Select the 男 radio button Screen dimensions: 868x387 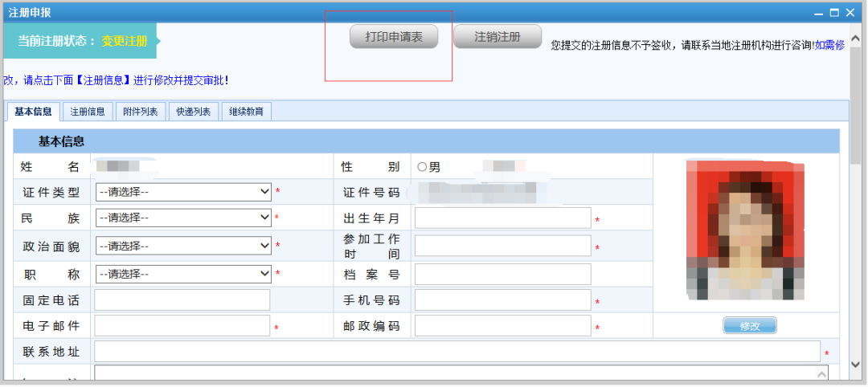pyautogui.click(x=422, y=167)
